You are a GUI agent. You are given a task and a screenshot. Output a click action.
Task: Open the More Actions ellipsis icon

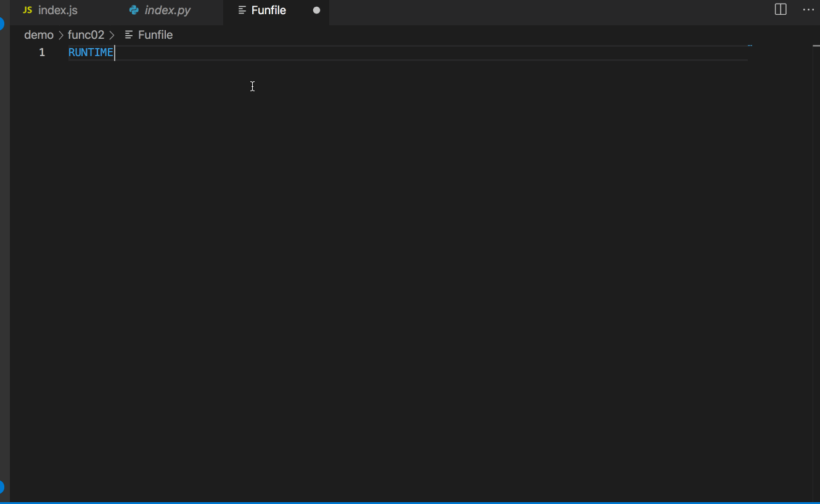point(808,9)
